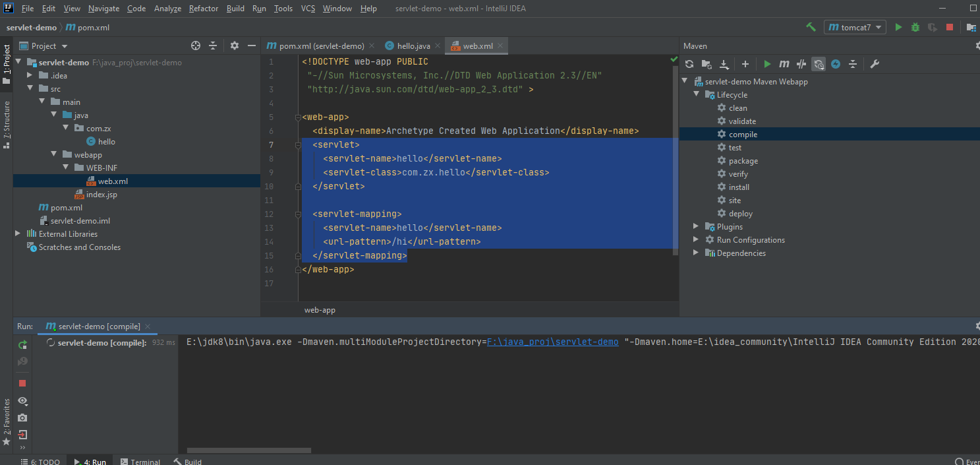Screen dimensions: 980x465
Task: Click the exit icon in Run panel
Action: 22,435
